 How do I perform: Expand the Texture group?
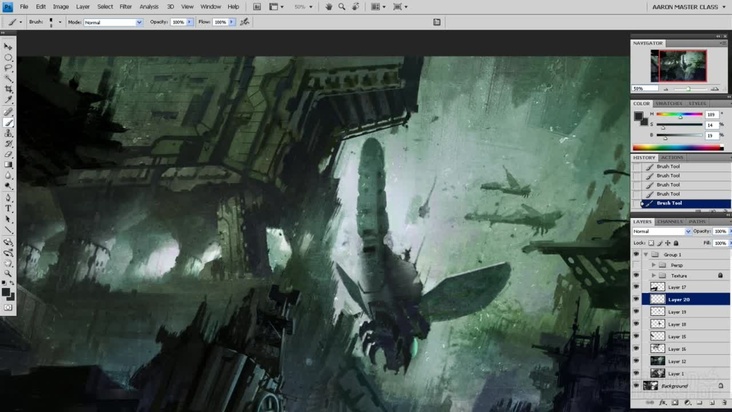click(654, 276)
